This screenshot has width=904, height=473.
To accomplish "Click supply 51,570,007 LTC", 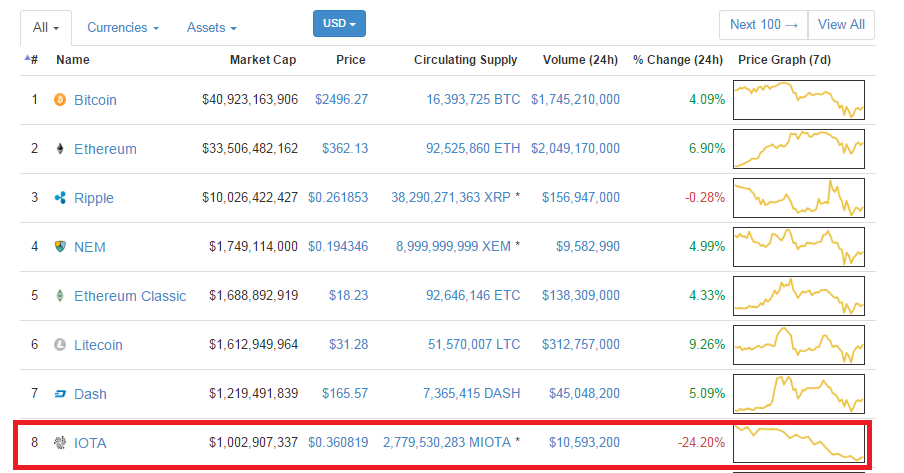I will coord(474,344).
